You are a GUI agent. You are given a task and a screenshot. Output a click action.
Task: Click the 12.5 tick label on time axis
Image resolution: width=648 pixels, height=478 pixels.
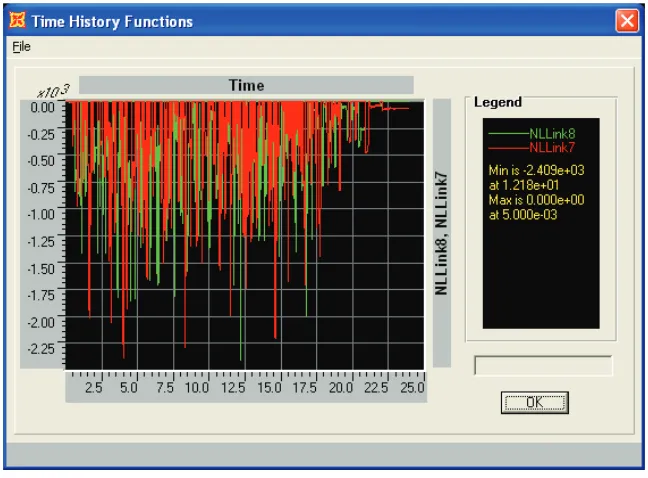(x=233, y=388)
